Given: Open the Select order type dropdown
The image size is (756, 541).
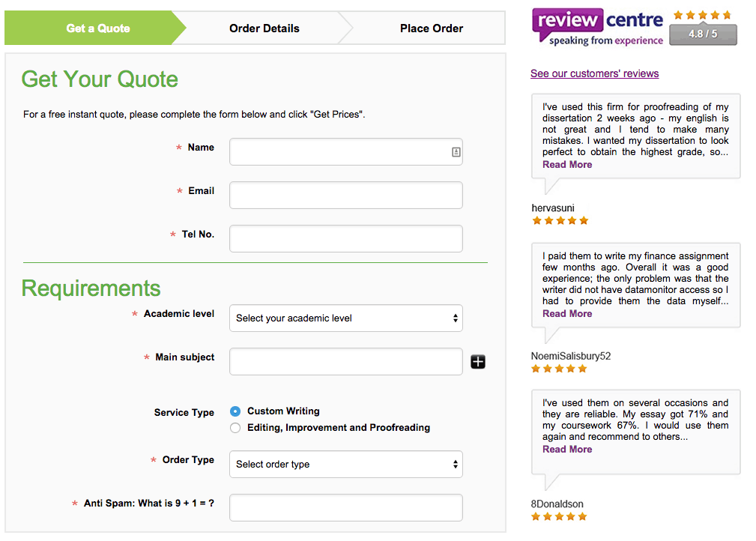Looking at the screenshot, I should click(346, 465).
